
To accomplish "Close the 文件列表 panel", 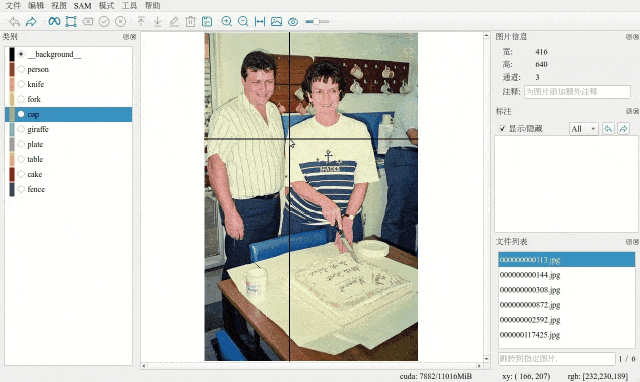I will [x=636, y=242].
